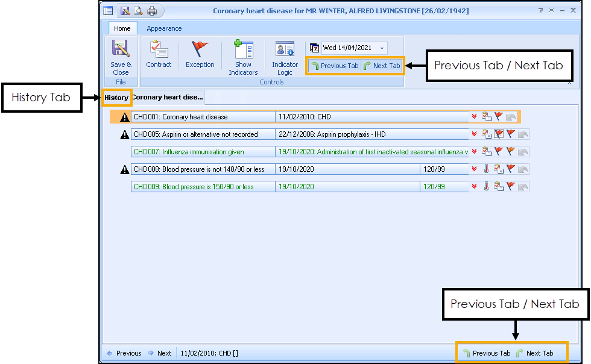The height and width of the screenshot is (364, 591).
Task: Click exception flag on CHD001 row
Action: (499, 117)
